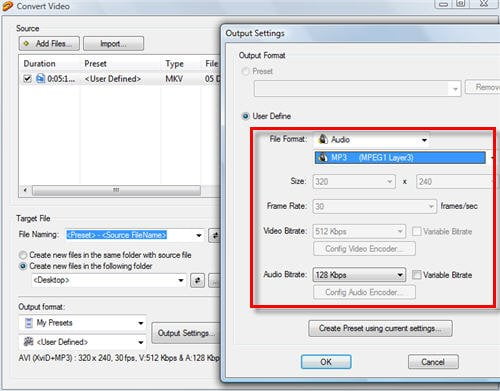Enable Variable Bitrate checkbox for audio

coord(417,275)
